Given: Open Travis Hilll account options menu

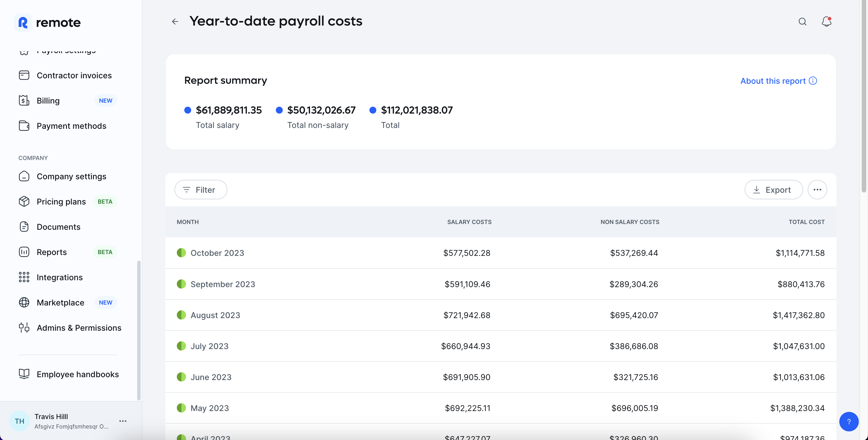Looking at the screenshot, I should (x=123, y=421).
